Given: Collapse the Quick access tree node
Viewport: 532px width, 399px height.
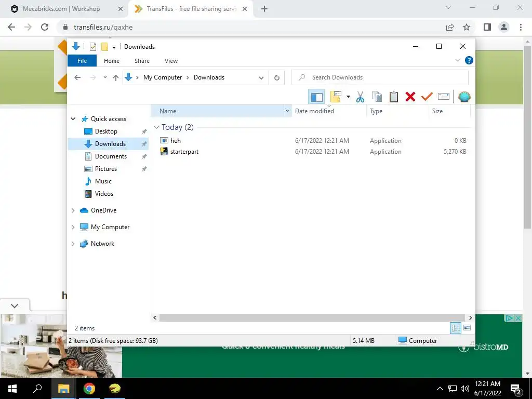Looking at the screenshot, I should [73, 119].
